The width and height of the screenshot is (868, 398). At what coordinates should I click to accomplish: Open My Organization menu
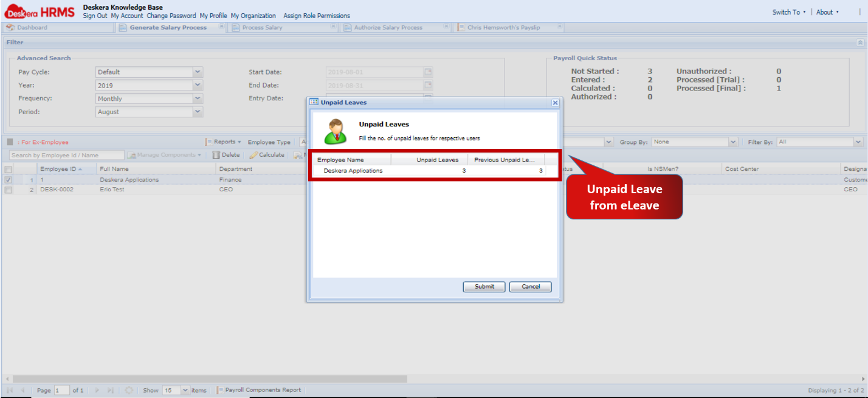coord(253,16)
